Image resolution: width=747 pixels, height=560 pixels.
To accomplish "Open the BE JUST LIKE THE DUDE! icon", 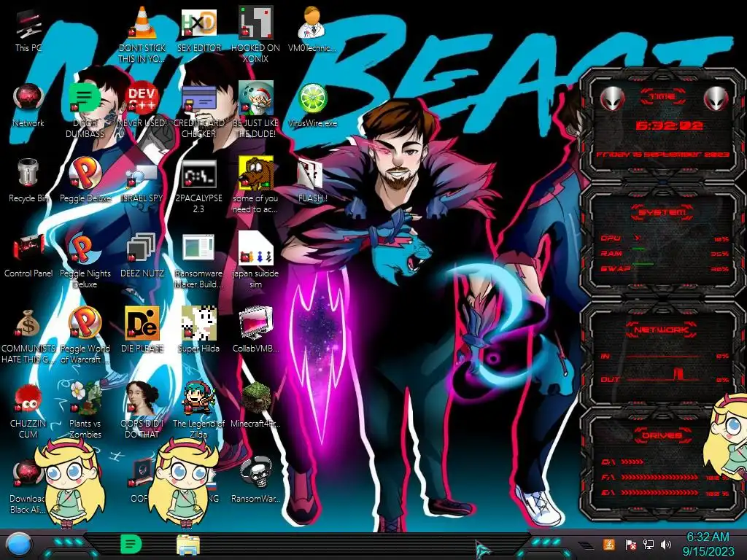I will (255, 111).
